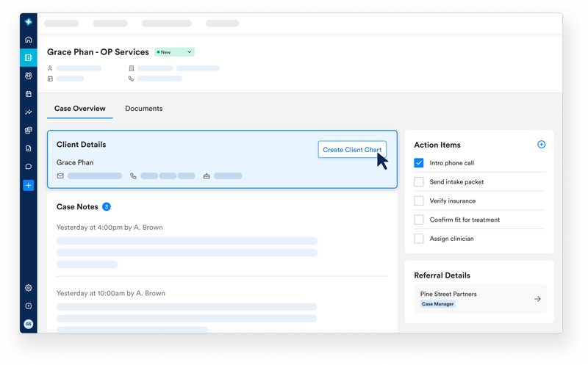Click the app logo in the sidebar
Image resolution: width=588 pixels, height=365 pixels.
tap(28, 22)
